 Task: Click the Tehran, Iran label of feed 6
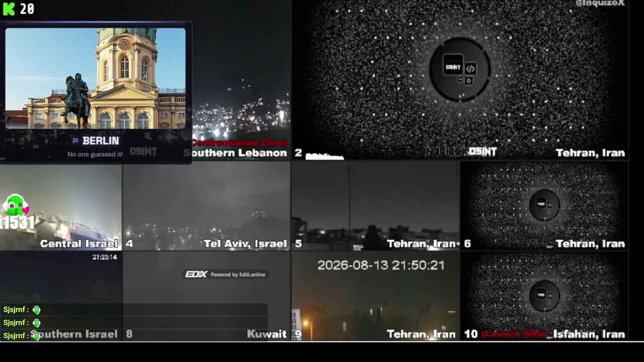point(590,244)
